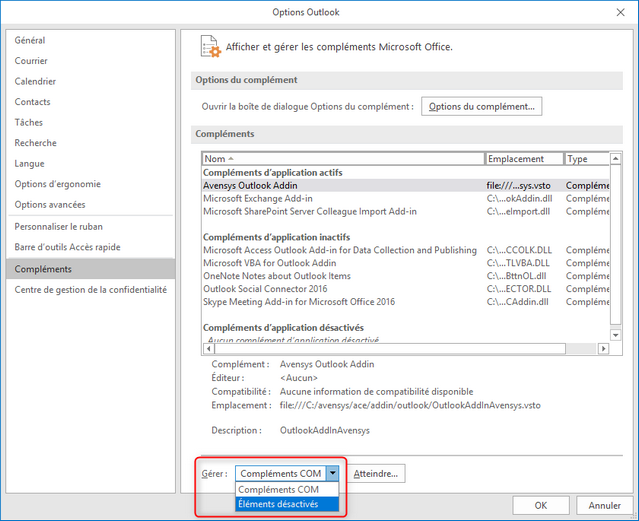Click the add-ins header icon
639x521 pixels.
[x=210, y=46]
